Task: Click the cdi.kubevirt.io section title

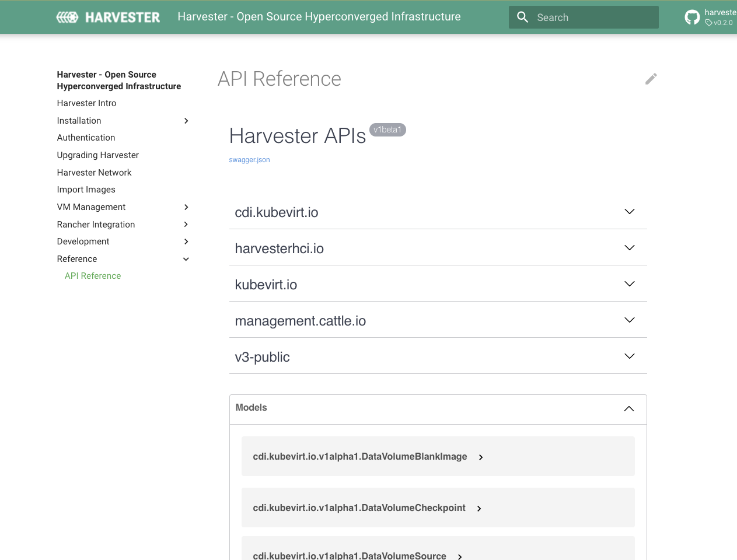Action: pos(277,212)
